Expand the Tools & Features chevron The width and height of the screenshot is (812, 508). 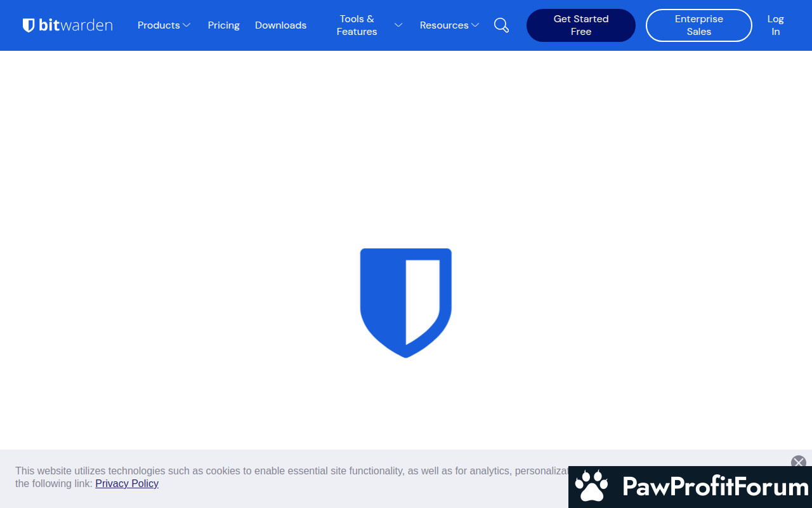[398, 25]
